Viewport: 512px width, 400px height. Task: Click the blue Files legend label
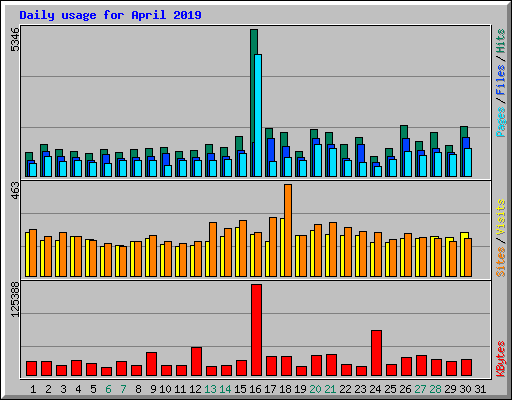point(500,80)
